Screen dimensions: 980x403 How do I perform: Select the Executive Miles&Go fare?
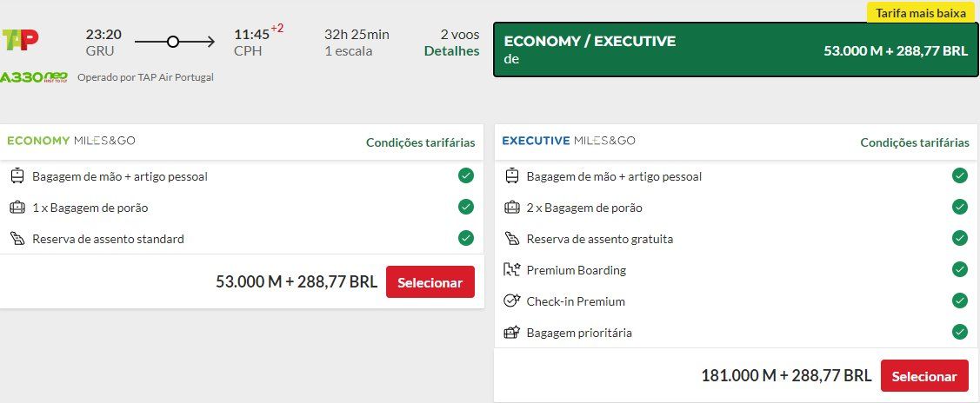pyautogui.click(x=923, y=376)
